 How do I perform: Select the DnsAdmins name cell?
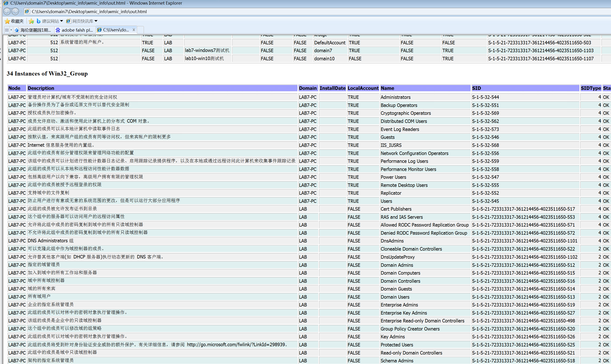click(x=425, y=241)
